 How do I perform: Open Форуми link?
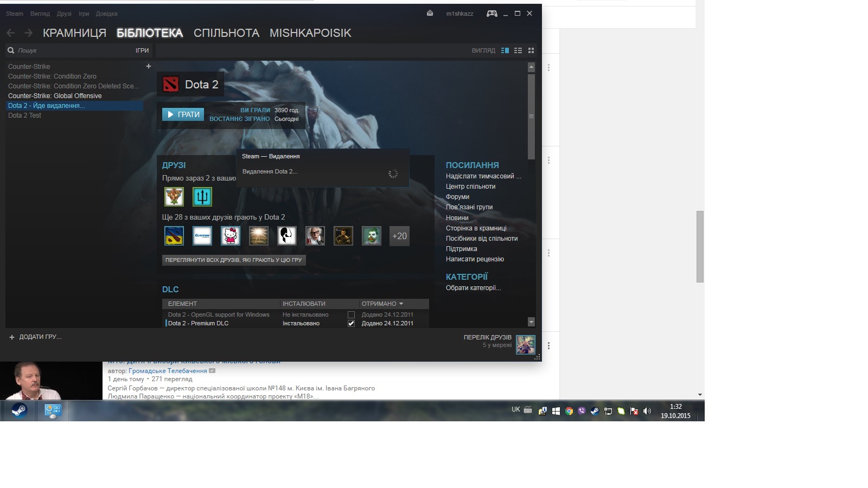pos(457,197)
